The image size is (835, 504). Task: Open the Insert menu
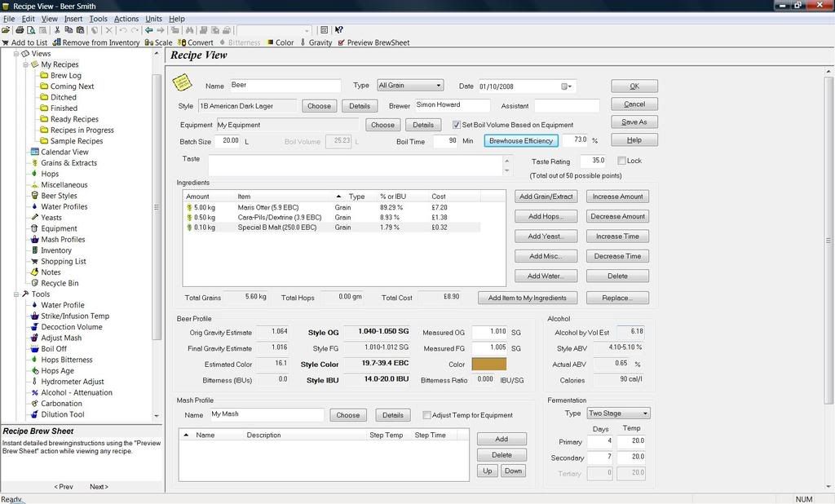[73, 19]
